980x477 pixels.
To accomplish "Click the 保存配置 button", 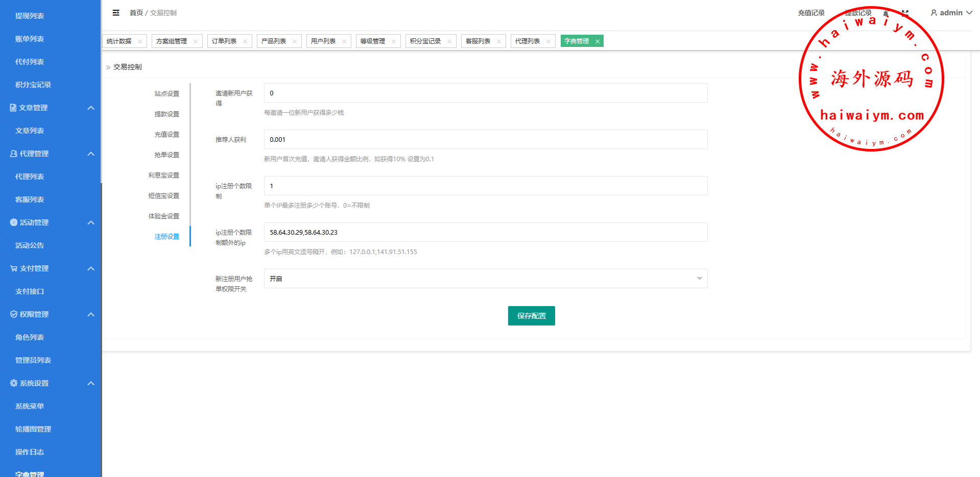I will (531, 316).
